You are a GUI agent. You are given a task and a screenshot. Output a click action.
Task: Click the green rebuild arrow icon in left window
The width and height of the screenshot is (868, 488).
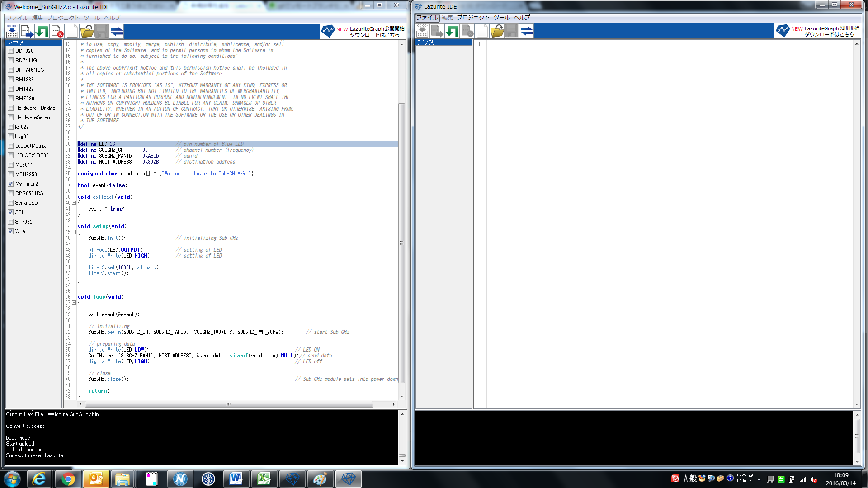click(42, 31)
